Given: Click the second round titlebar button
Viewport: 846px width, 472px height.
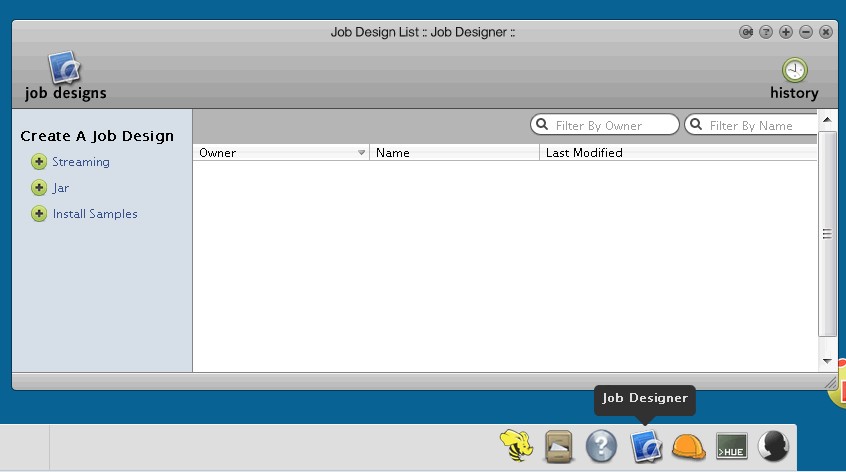Looking at the screenshot, I should 766,32.
